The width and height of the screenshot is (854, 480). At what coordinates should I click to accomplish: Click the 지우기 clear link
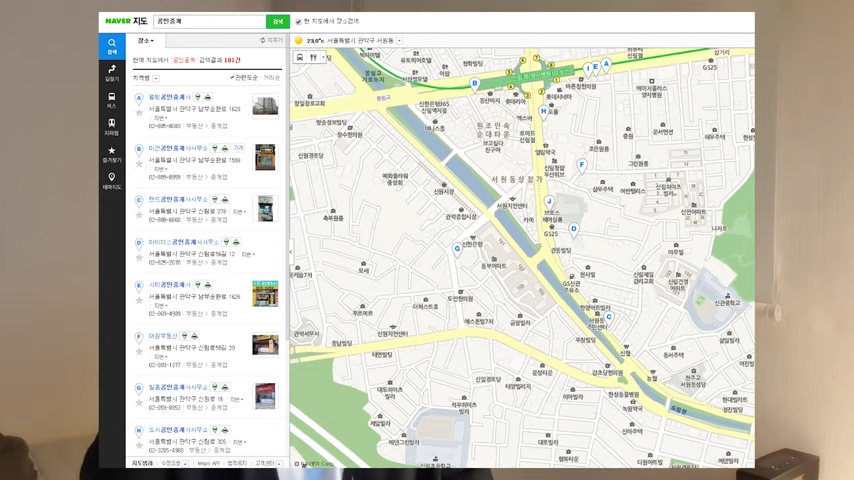pyautogui.click(x=271, y=41)
